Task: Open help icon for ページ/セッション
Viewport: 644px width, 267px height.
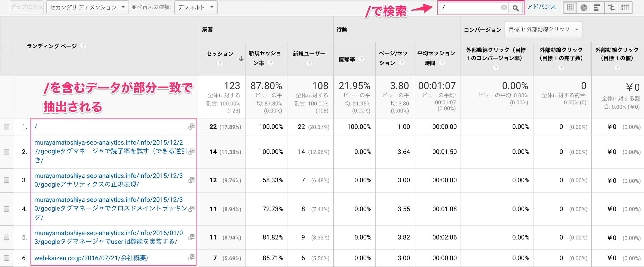Action: tap(401, 63)
